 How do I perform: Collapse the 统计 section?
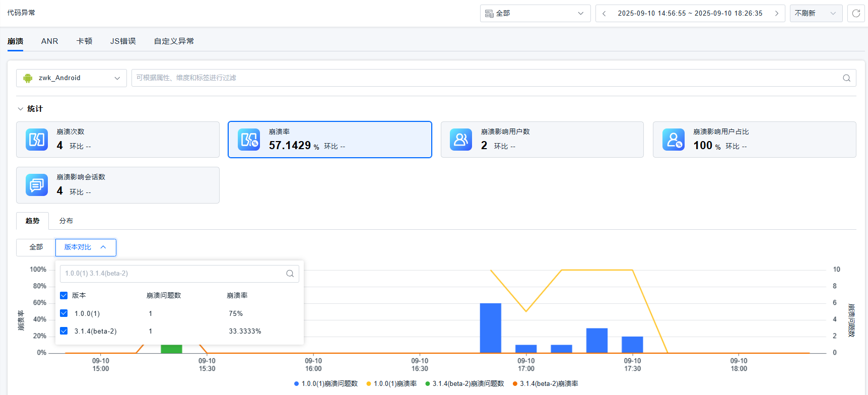pyautogui.click(x=21, y=109)
